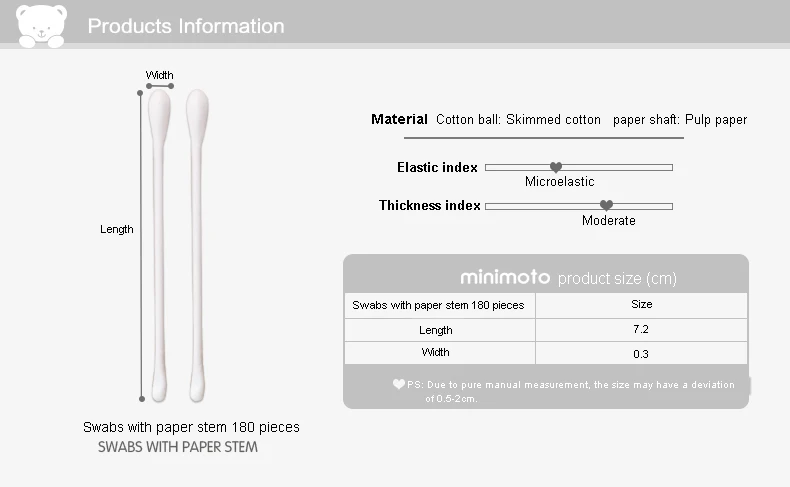This screenshot has width=790, height=487.
Task: Click the Length label beside swabs
Action: (116, 229)
